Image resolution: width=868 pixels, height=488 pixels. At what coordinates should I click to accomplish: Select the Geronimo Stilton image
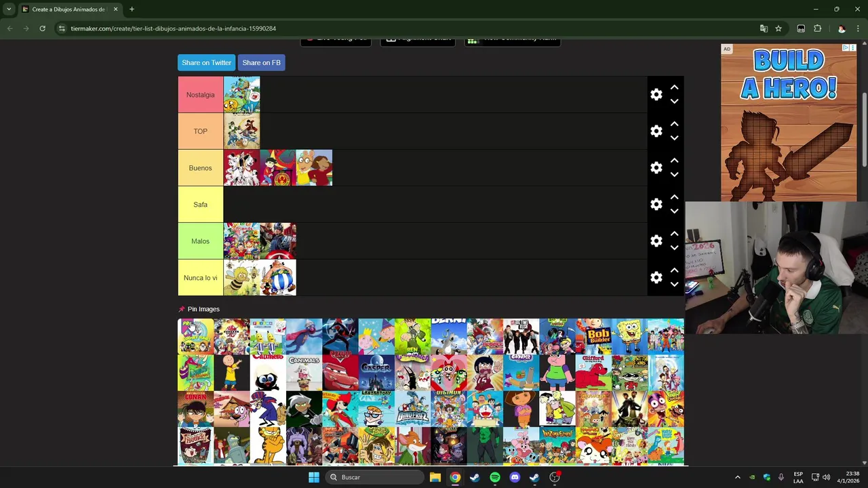[412, 446]
